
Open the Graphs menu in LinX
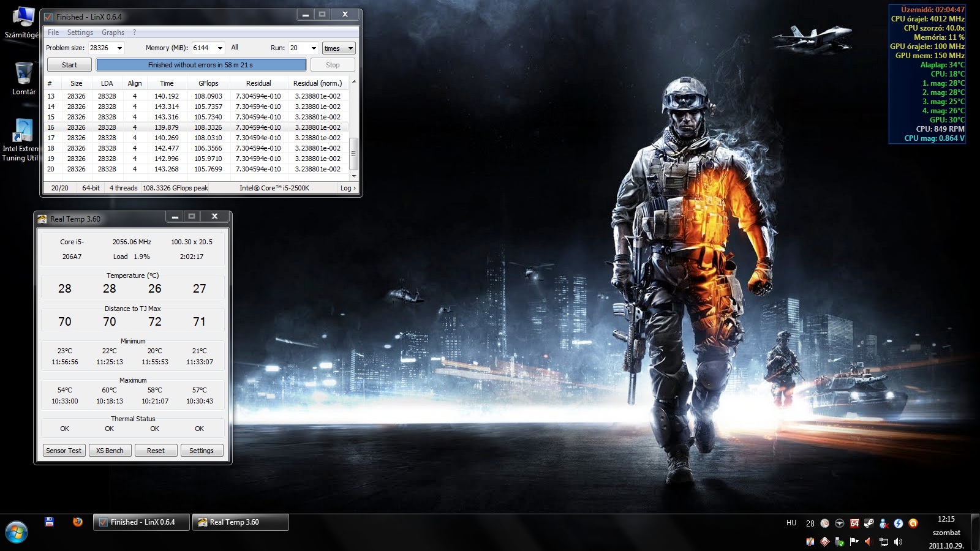coord(113,32)
